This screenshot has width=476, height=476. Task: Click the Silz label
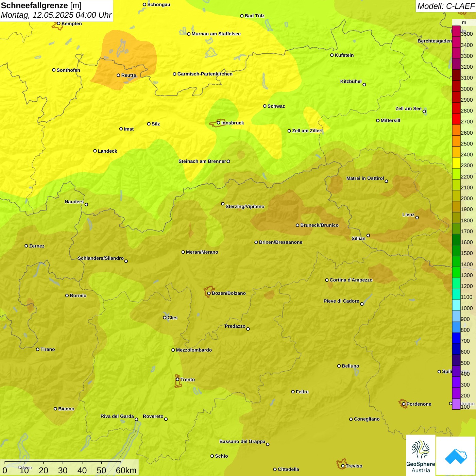(x=156, y=124)
